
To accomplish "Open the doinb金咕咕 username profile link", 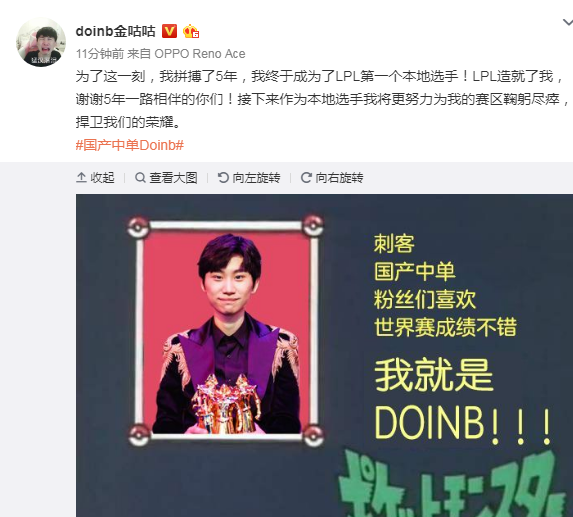I will [116, 31].
